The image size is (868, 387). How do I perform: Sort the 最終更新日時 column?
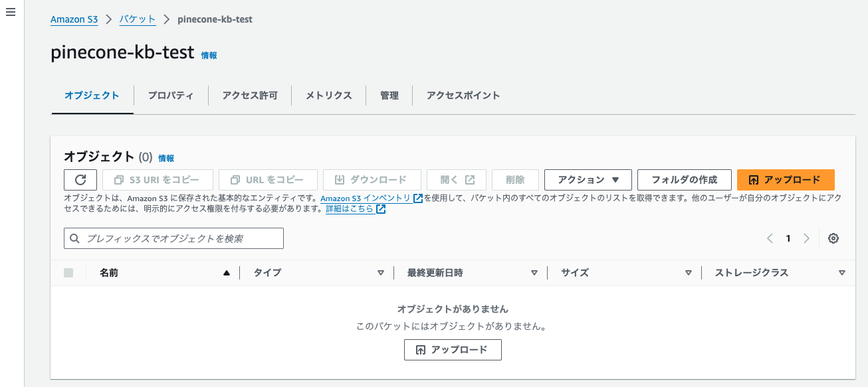pos(534,273)
